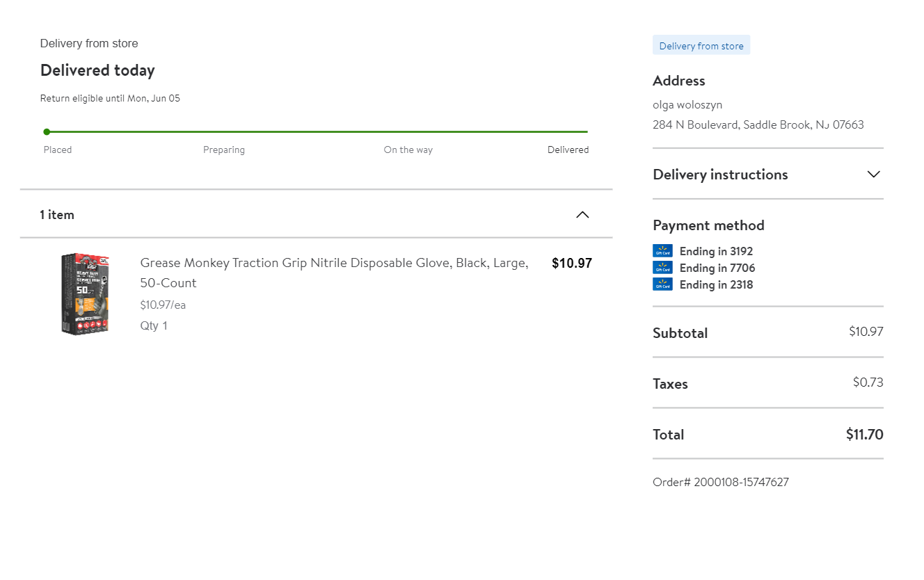This screenshot has width=924, height=580.
Task: Open the Grease Monkey Nitrile Glove product title
Action: tap(334, 273)
